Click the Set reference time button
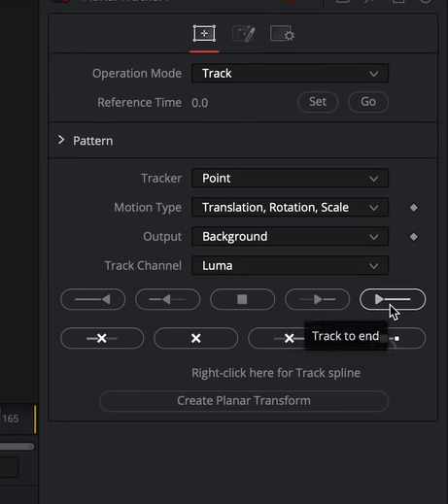The width and height of the screenshot is (448, 504). pyautogui.click(x=318, y=102)
